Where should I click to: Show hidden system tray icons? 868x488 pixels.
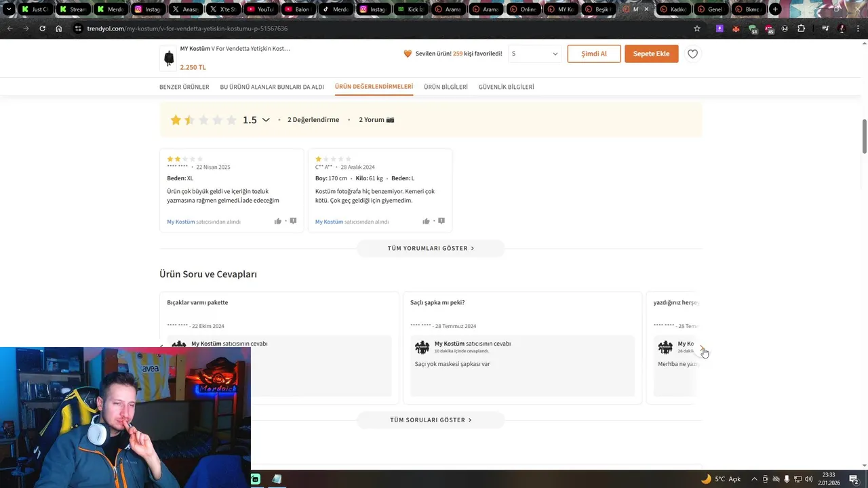[x=754, y=479]
